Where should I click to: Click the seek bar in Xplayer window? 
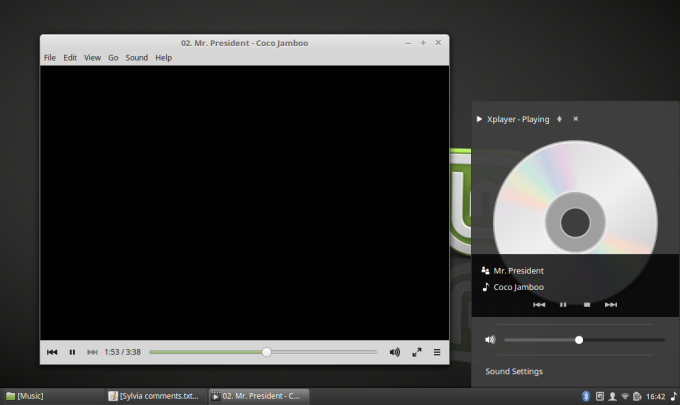coord(263,352)
